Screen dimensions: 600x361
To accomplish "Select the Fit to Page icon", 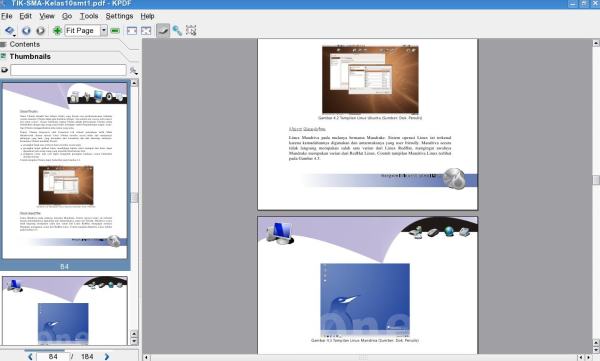I will (146, 31).
